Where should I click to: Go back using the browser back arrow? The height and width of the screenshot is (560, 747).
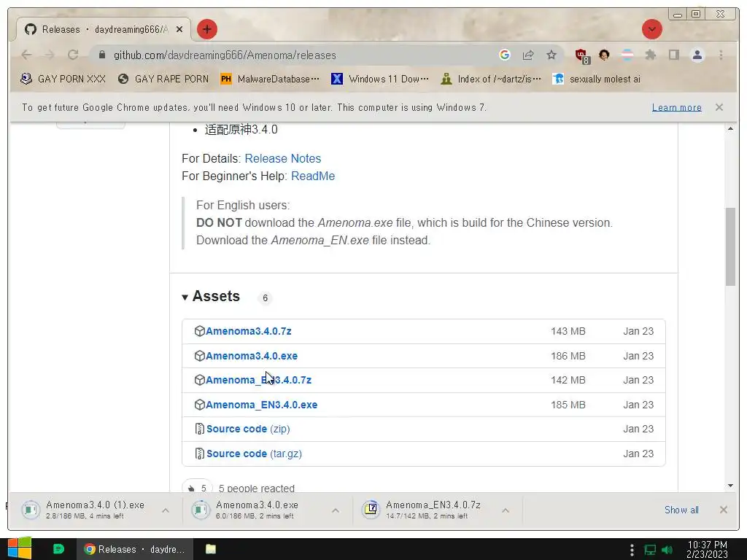(x=27, y=55)
